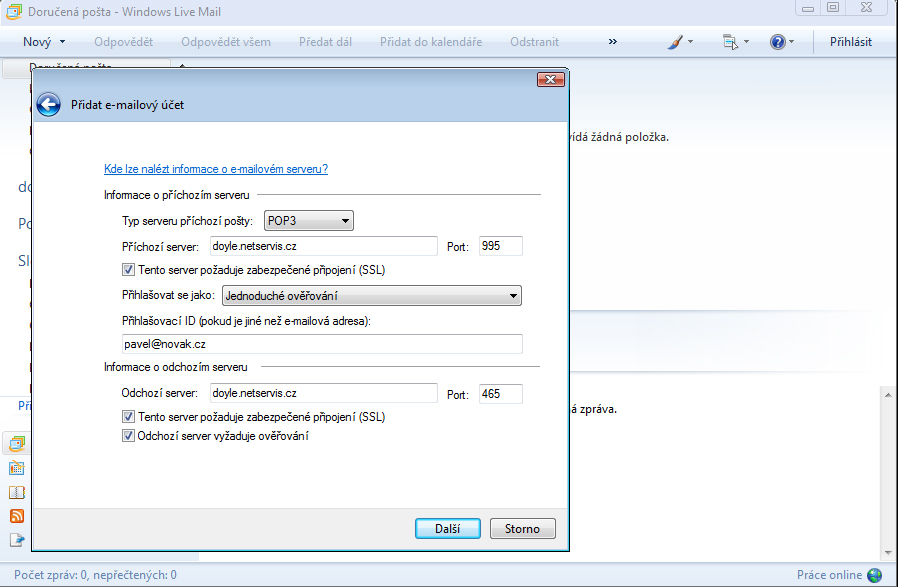This screenshot has width=898, height=587.
Task: Expand the Nový button dropdown arrow
Action: click(x=62, y=42)
